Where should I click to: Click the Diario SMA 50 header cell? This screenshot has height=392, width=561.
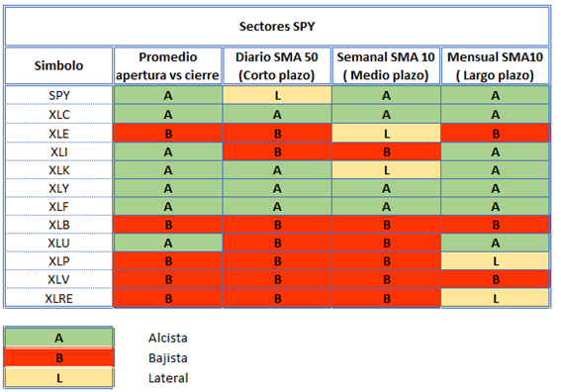[277, 66]
